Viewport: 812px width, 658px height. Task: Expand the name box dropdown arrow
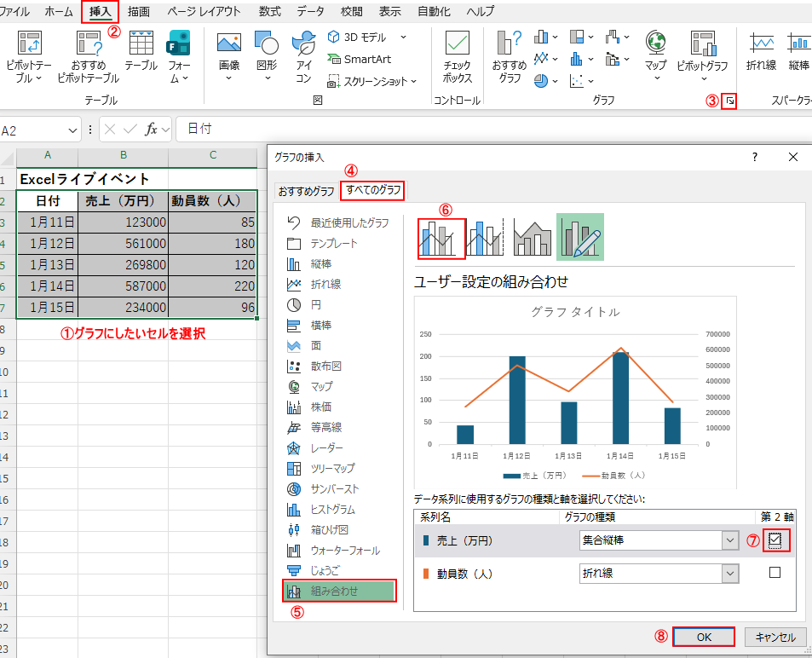(72, 130)
